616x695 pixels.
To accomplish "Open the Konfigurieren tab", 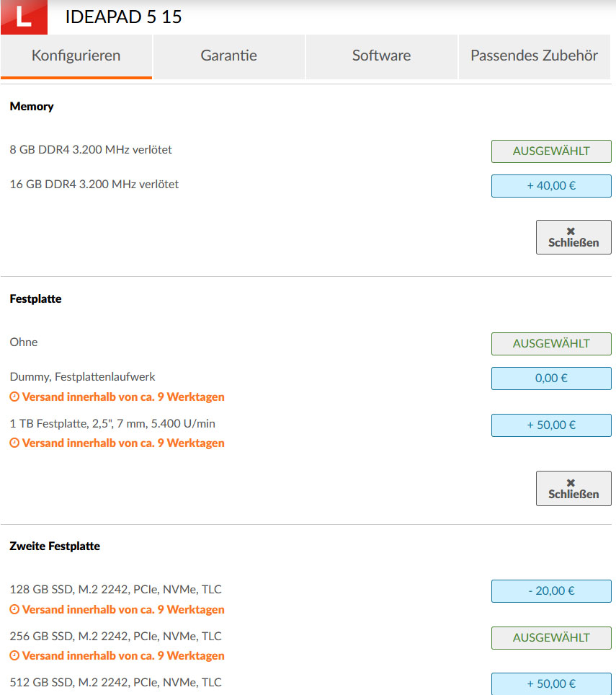I will click(x=76, y=56).
